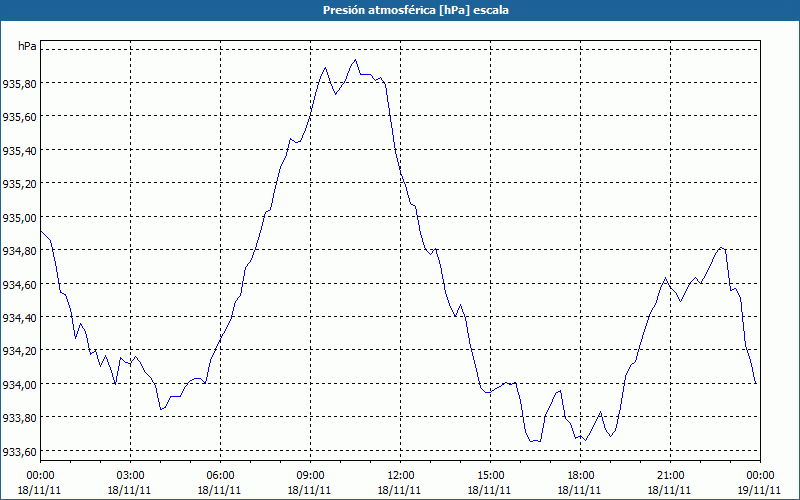Click the 18/11/11 date under 21:00

pyautogui.click(x=670, y=490)
